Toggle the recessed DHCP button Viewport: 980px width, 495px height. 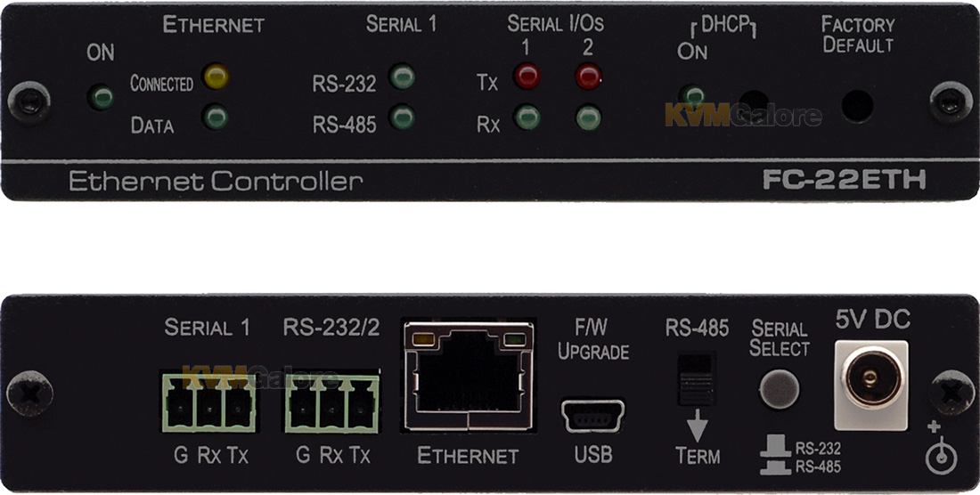pyautogui.click(x=753, y=102)
